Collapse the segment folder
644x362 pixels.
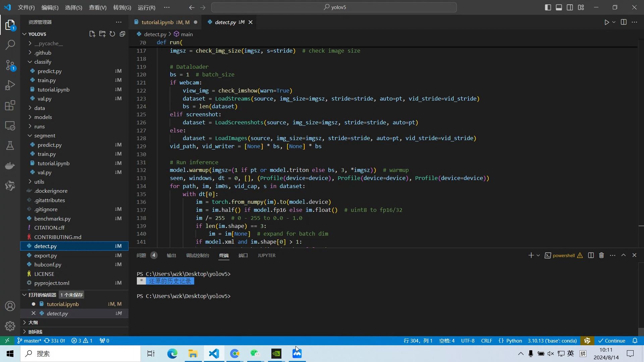(74, 135)
